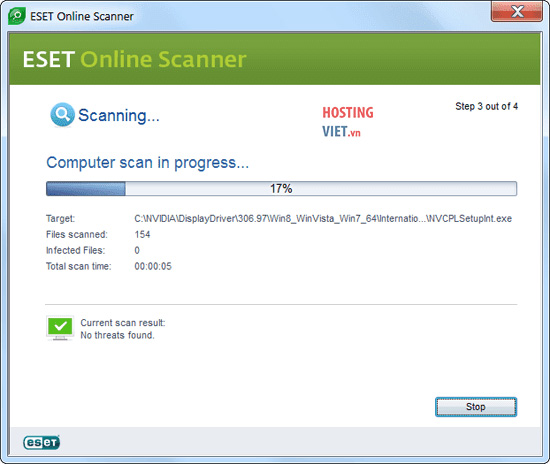Close the ESET Online Scanner window
This screenshot has height=464, width=550.
(517, 12)
